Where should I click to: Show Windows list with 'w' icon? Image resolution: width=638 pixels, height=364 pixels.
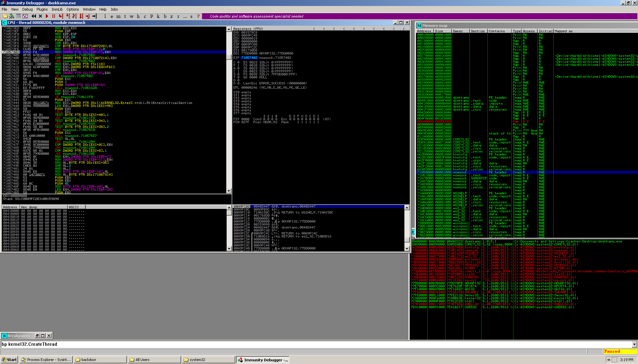(132, 16)
